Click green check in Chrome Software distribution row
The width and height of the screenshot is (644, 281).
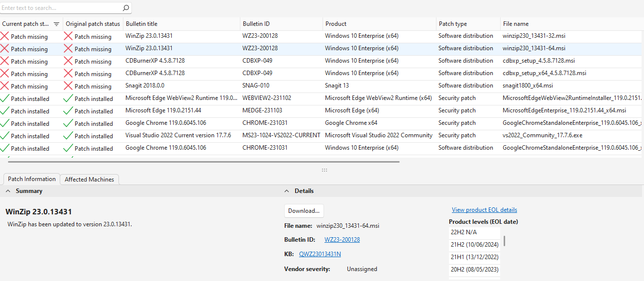point(5,148)
